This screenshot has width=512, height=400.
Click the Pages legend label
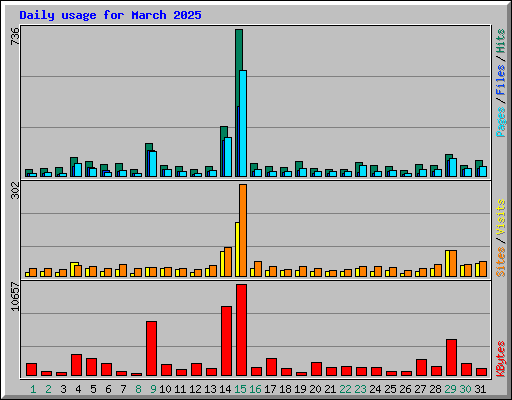tap(501, 122)
